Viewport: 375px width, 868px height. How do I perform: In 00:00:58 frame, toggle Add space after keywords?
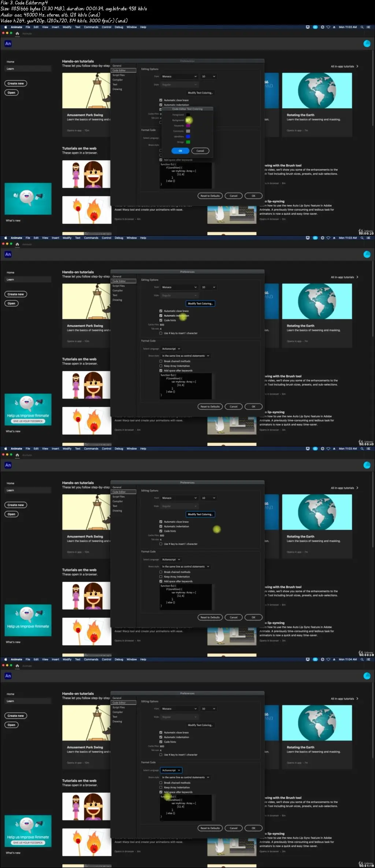161,581
